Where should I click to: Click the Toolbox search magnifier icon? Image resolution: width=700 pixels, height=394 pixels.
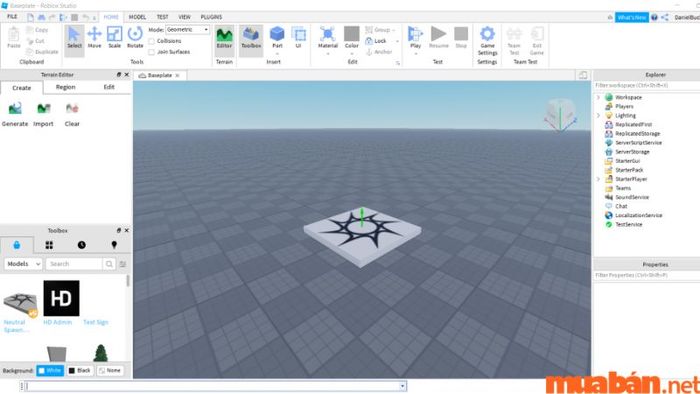point(109,264)
